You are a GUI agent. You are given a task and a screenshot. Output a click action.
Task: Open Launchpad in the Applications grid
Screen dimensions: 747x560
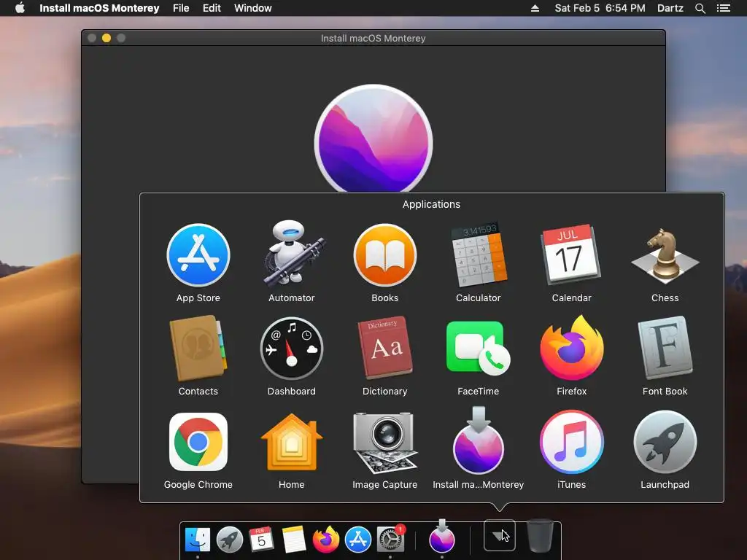665,442
